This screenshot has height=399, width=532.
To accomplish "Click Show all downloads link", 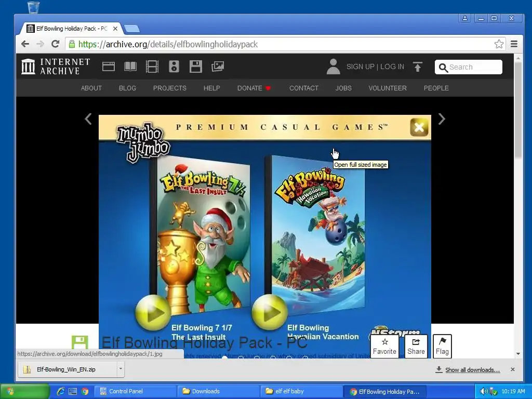I will pyautogui.click(x=472, y=370).
